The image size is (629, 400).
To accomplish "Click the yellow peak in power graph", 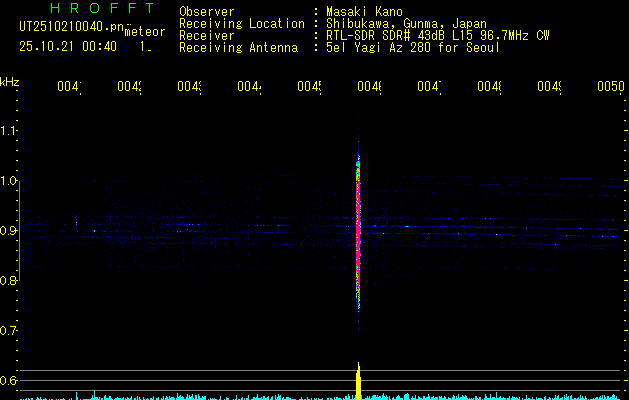I will (358, 382).
